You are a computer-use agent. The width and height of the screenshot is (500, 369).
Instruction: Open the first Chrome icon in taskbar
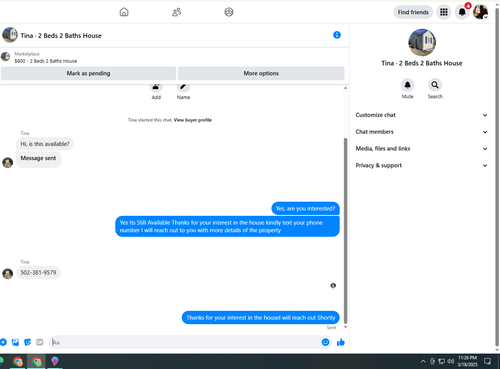click(x=18, y=362)
